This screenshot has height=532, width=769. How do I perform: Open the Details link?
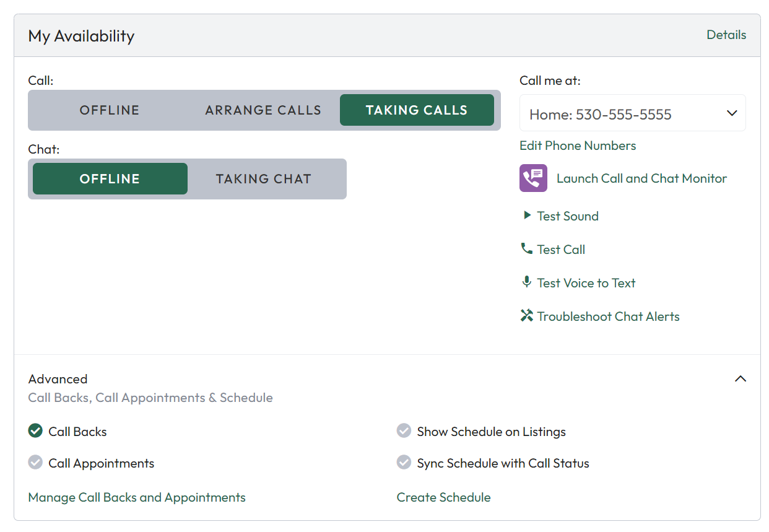click(x=726, y=35)
